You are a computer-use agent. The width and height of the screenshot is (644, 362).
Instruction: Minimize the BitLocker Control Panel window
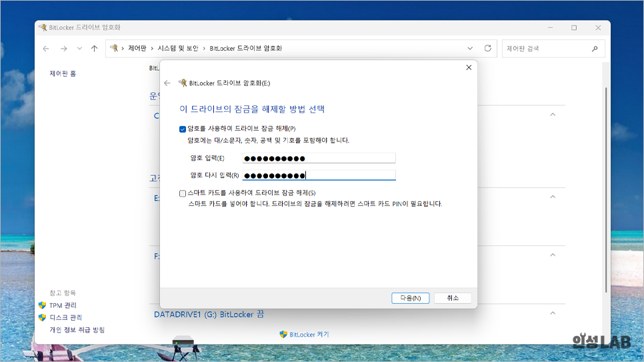click(x=551, y=27)
